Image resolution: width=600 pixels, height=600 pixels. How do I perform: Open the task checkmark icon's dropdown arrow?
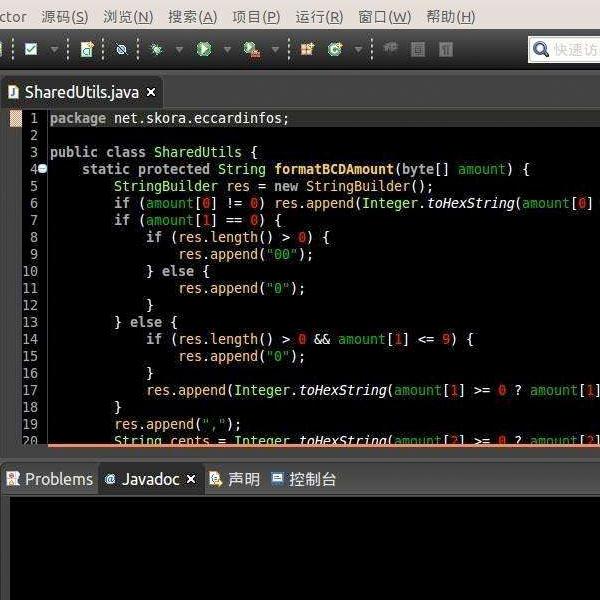[54, 49]
